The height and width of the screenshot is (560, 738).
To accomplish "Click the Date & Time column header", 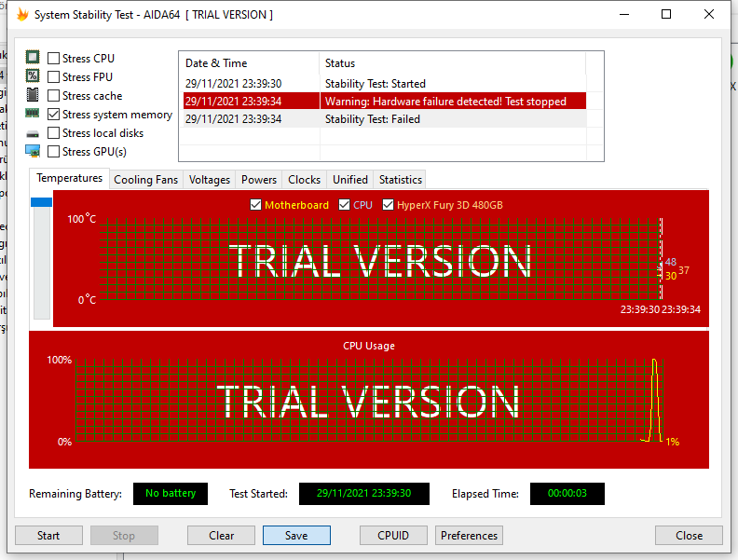I will point(249,63).
